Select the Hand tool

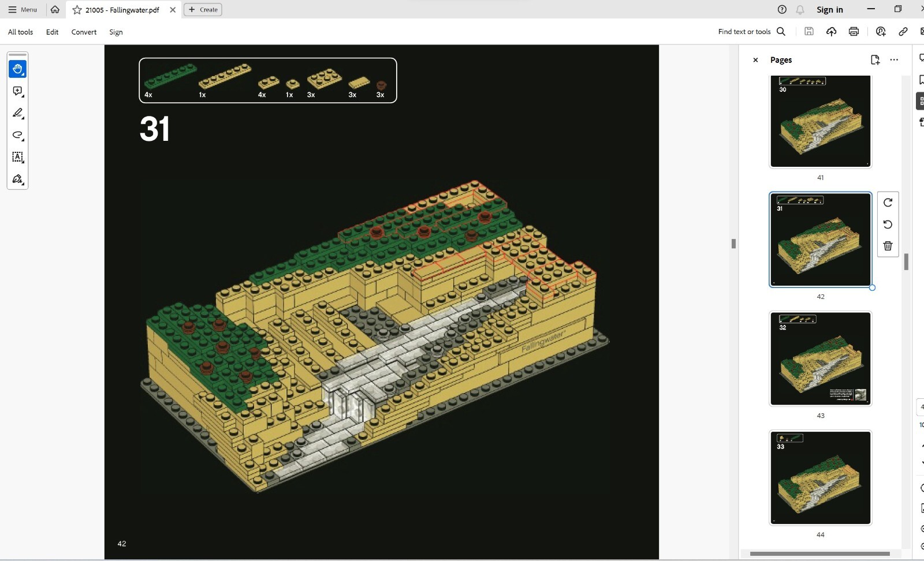click(x=17, y=69)
